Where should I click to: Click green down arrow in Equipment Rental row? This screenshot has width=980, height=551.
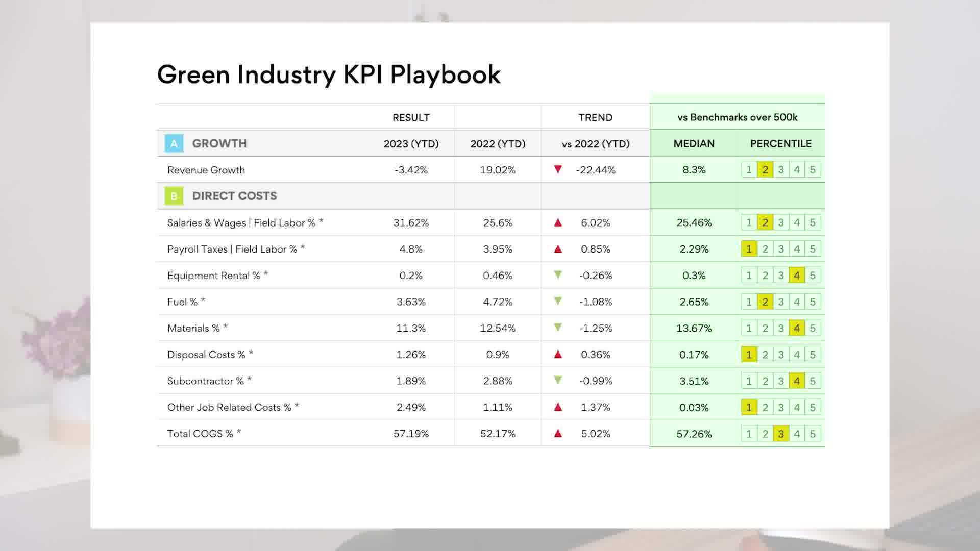[x=558, y=275]
